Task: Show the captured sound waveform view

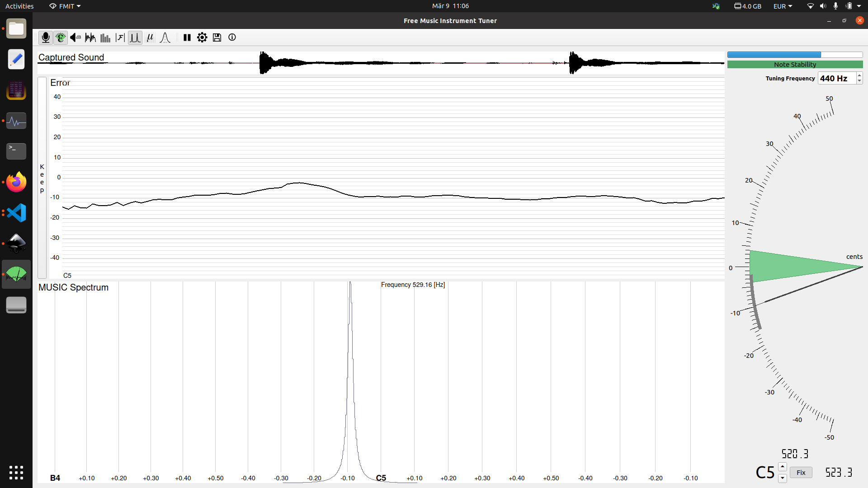Action: pyautogui.click(x=90, y=38)
